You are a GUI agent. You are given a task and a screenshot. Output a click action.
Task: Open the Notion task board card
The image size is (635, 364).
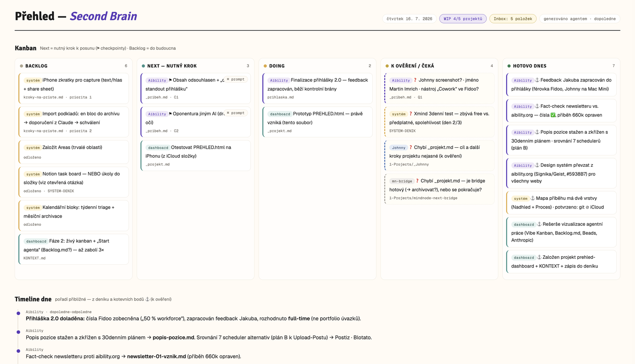[73, 182]
